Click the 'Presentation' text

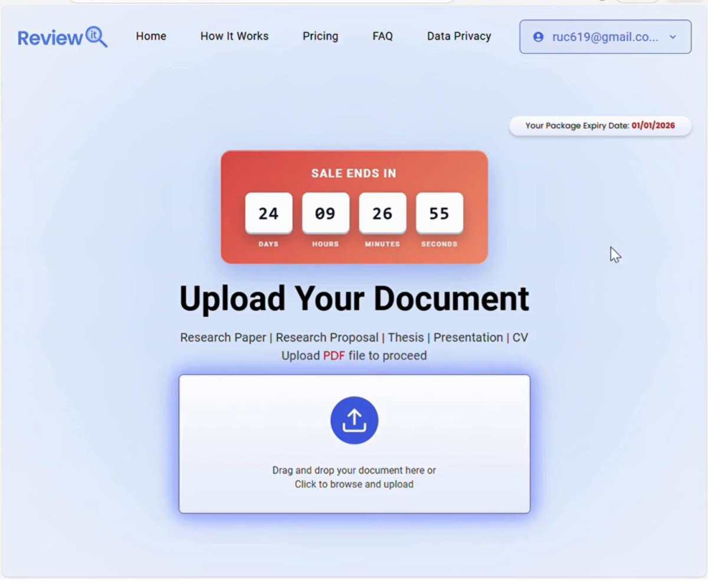pyautogui.click(x=468, y=337)
